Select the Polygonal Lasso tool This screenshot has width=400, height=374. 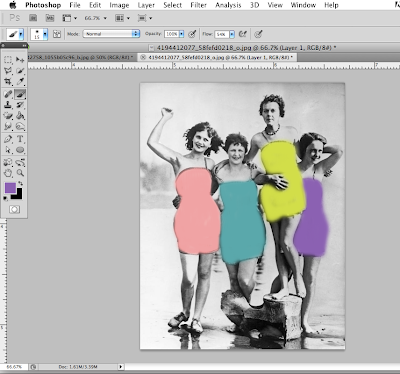click(x=8, y=71)
